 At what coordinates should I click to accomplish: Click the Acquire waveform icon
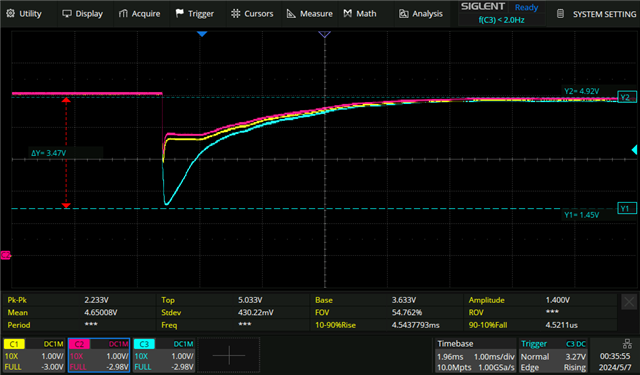(x=123, y=13)
